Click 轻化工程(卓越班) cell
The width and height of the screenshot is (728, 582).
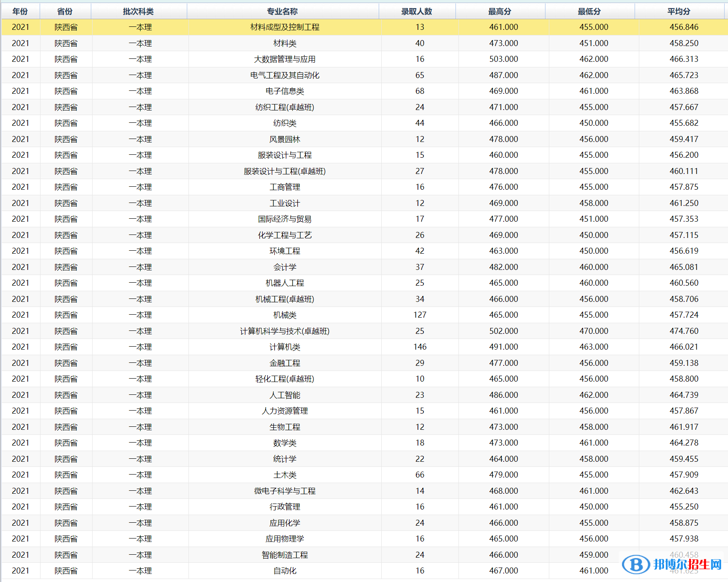pos(285,379)
